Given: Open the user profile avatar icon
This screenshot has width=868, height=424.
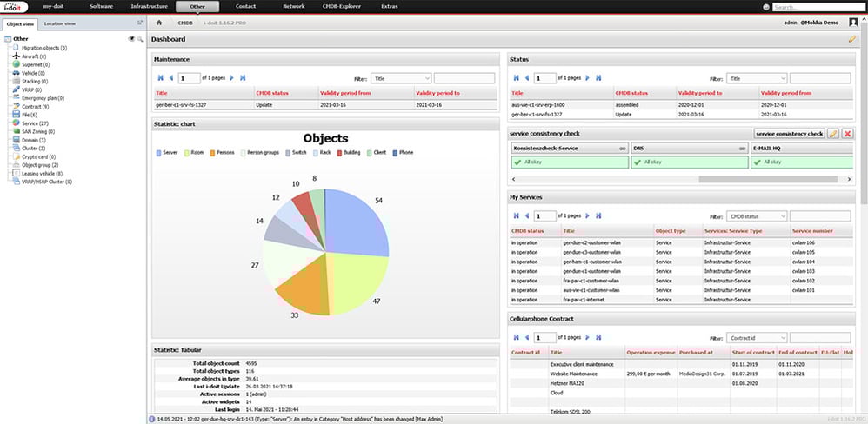Looking at the screenshot, I should (x=853, y=23).
